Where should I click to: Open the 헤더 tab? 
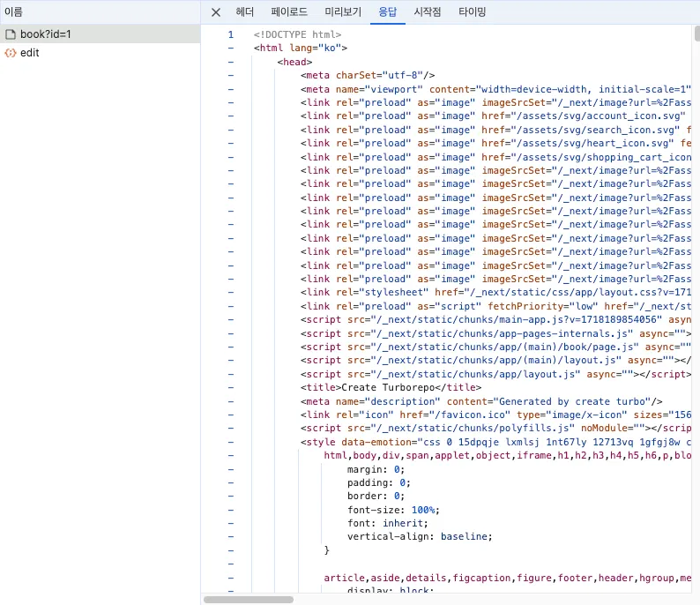pyautogui.click(x=245, y=12)
